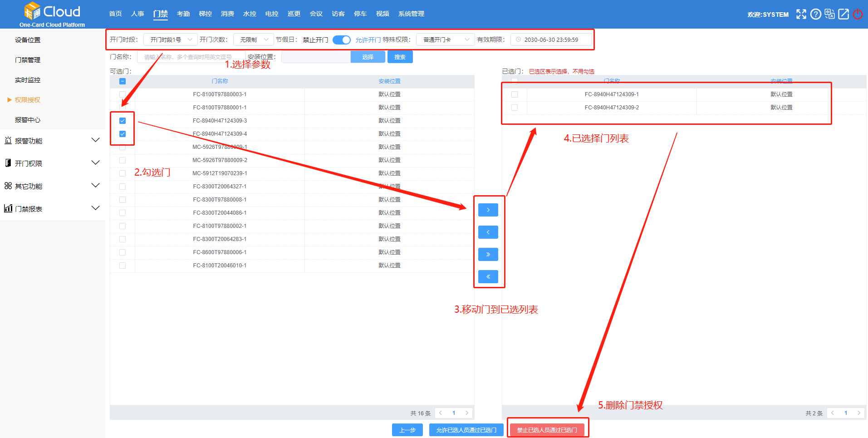Image resolution: width=868 pixels, height=438 pixels.
Task: Move all doors right with double arrow
Action: tap(488, 255)
